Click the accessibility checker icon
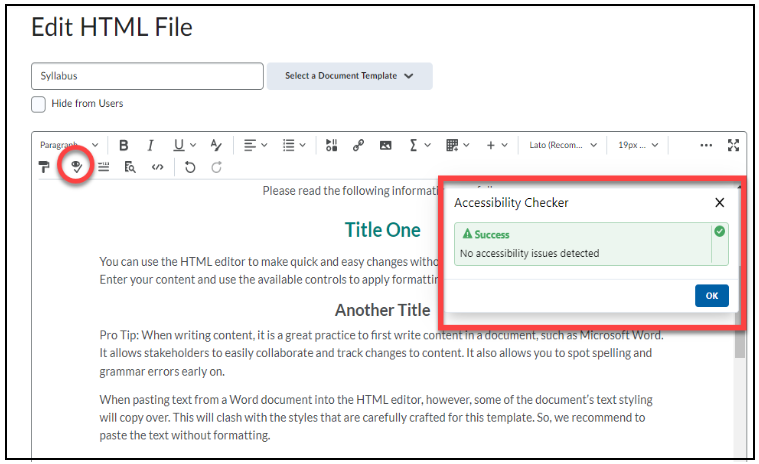 pyautogui.click(x=76, y=167)
